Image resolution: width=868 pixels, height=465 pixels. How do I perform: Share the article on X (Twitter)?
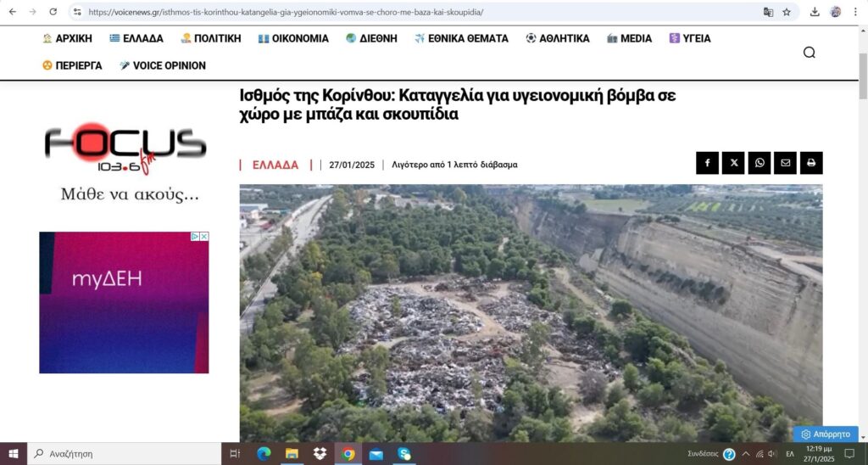733,163
